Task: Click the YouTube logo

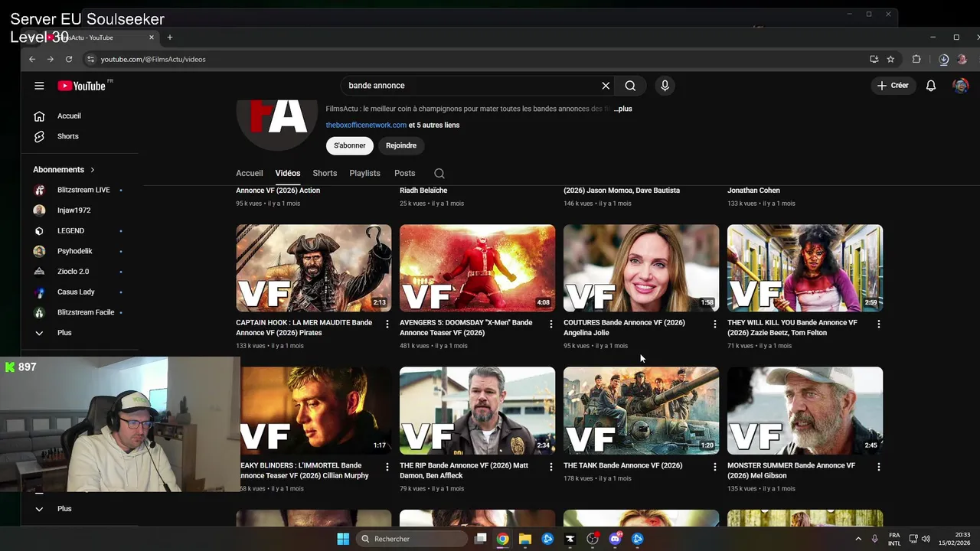Action: pyautogui.click(x=83, y=86)
